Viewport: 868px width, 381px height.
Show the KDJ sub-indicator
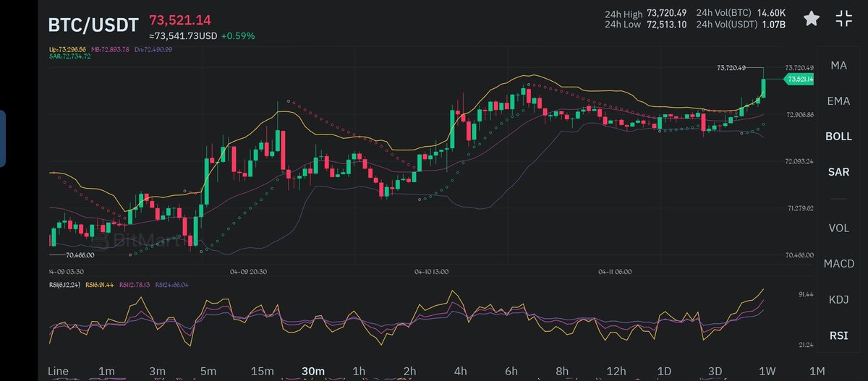click(839, 299)
